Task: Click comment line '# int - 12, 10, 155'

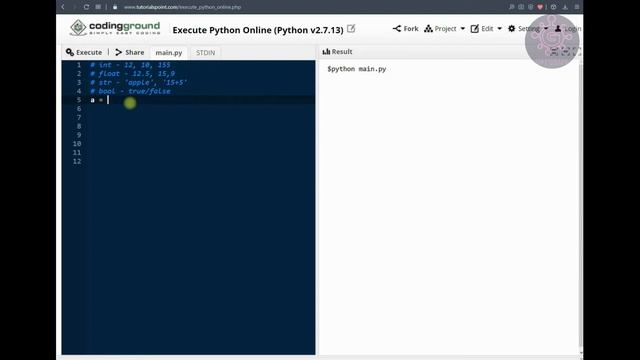Action: tap(130, 65)
